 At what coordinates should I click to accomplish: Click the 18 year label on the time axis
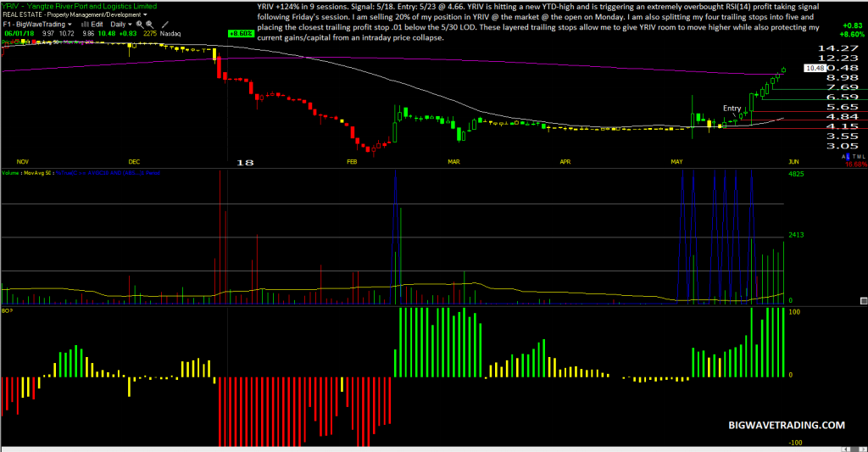coord(245,162)
